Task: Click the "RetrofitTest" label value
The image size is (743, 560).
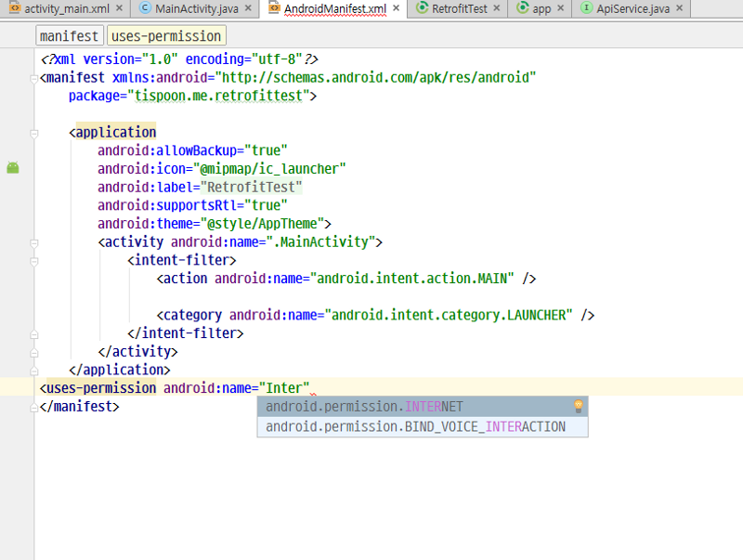Action: click(251, 188)
